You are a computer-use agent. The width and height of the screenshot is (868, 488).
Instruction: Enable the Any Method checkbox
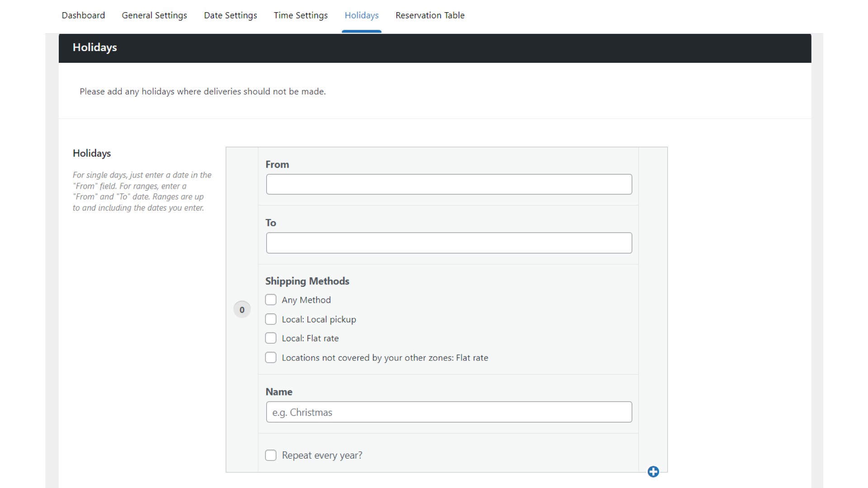coord(271,300)
